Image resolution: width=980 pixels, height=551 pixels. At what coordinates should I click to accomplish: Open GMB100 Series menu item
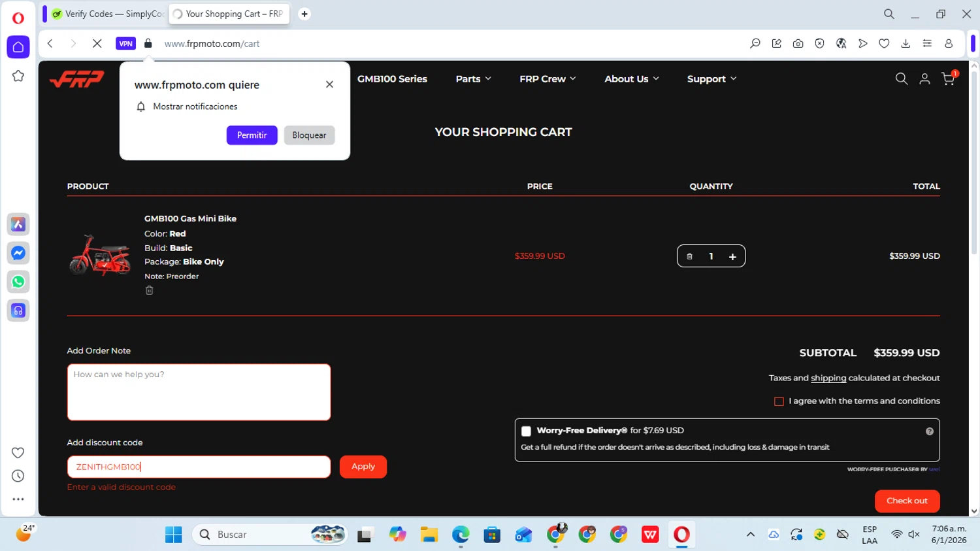392,79
